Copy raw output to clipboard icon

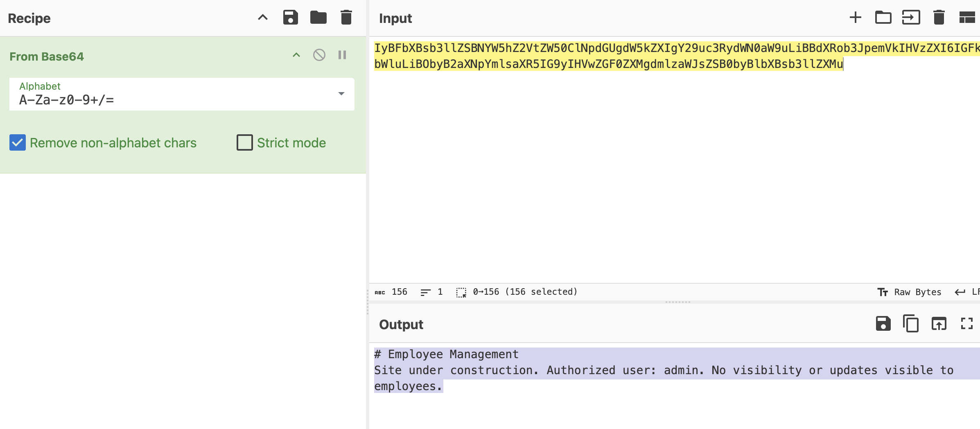click(x=911, y=324)
